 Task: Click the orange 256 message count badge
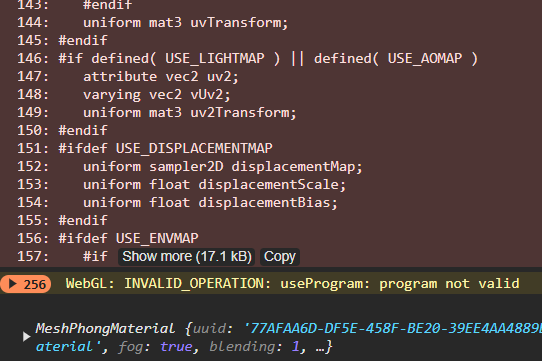[26, 284]
